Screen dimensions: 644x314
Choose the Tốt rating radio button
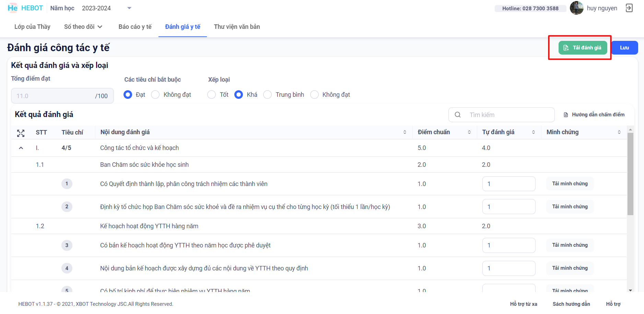[212, 95]
